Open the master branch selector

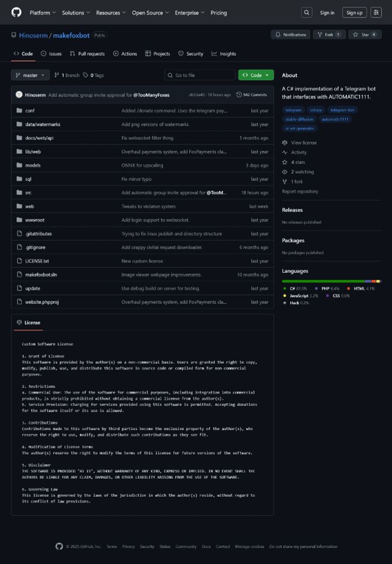(30, 75)
